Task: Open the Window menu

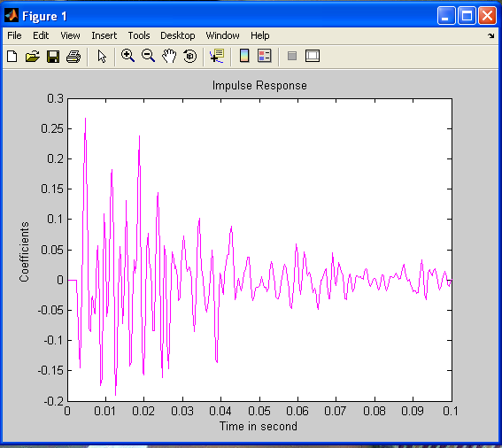Action: tap(222, 35)
